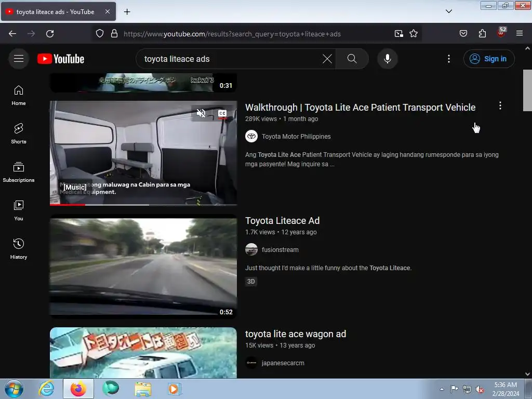Open YouTube settings three-dot menu

[x=448, y=59]
